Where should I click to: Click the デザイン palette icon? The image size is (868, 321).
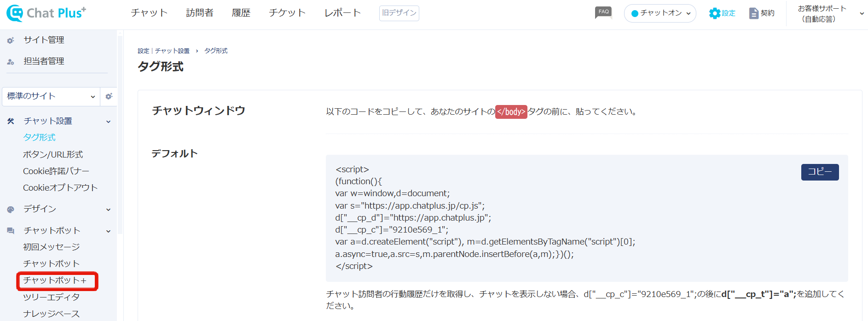click(x=11, y=210)
